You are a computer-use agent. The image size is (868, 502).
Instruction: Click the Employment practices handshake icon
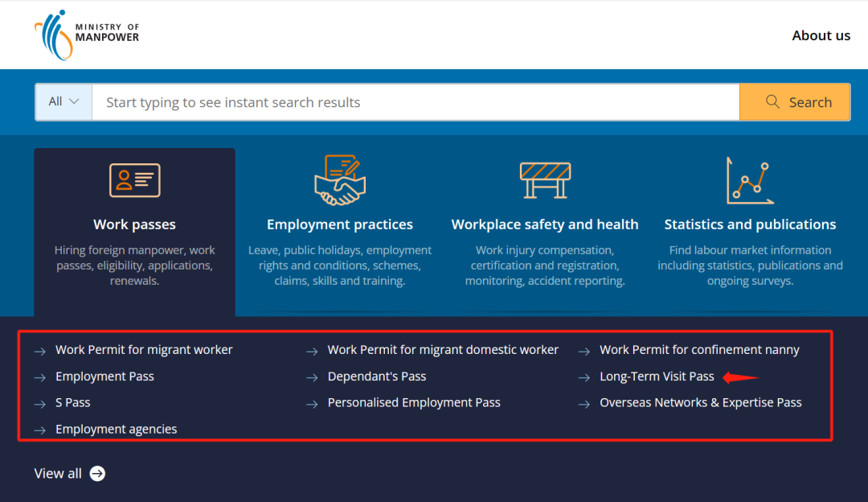point(340,180)
